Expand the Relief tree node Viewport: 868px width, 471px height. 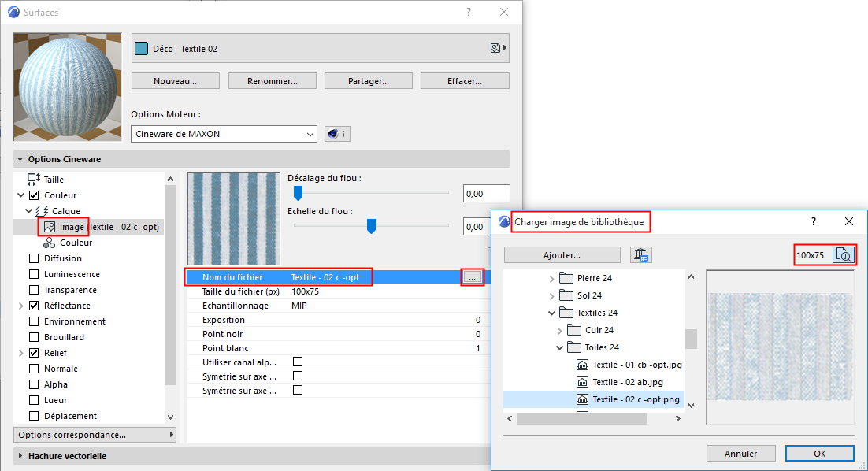[x=21, y=353]
